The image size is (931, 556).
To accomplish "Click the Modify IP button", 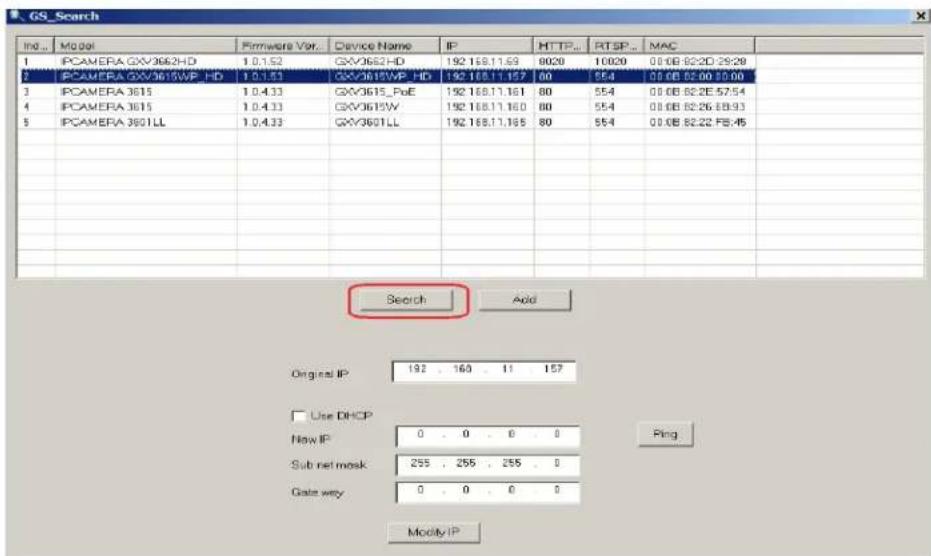I will 433,532.
